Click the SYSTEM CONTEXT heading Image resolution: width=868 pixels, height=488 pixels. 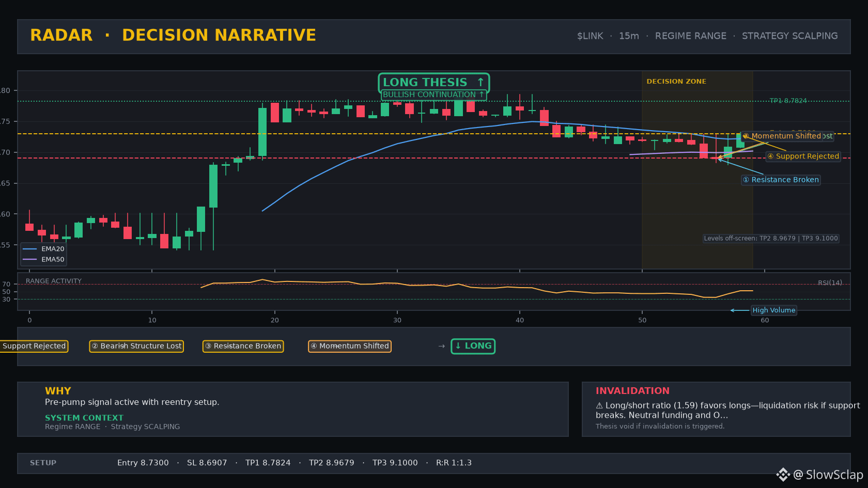click(x=84, y=418)
